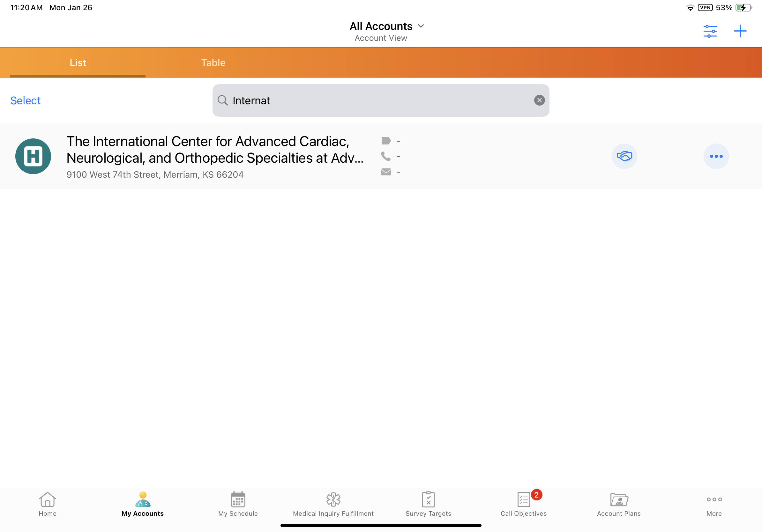Click the hospital account avatar icon

33,156
